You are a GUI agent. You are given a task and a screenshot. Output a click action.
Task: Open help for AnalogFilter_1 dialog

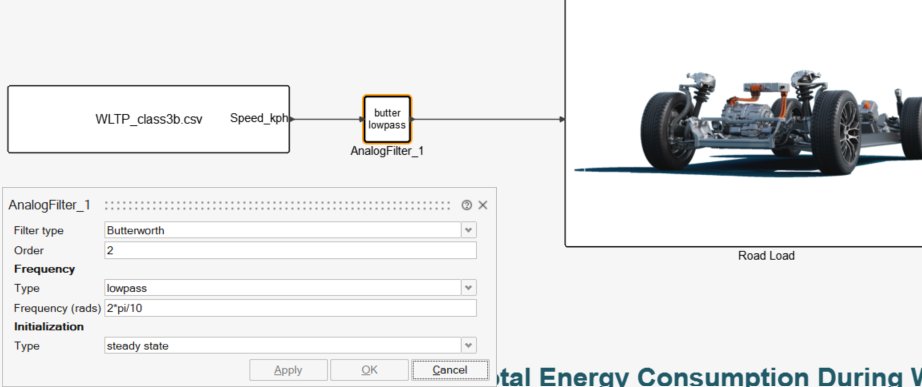tap(467, 205)
